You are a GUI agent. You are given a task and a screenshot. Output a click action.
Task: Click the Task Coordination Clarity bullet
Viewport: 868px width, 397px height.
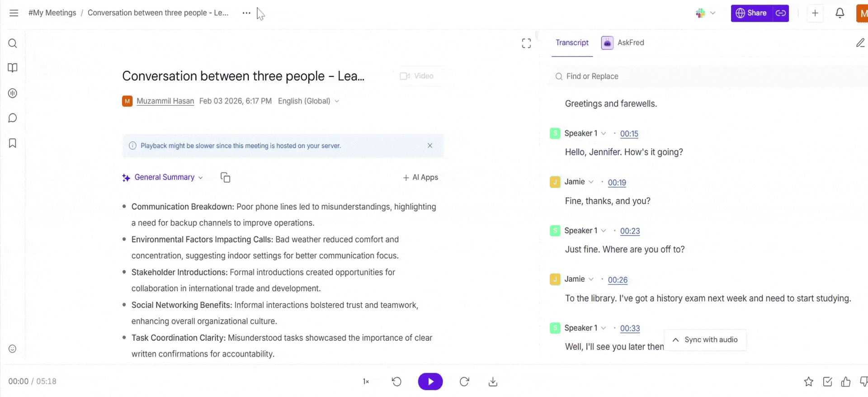pos(282,346)
